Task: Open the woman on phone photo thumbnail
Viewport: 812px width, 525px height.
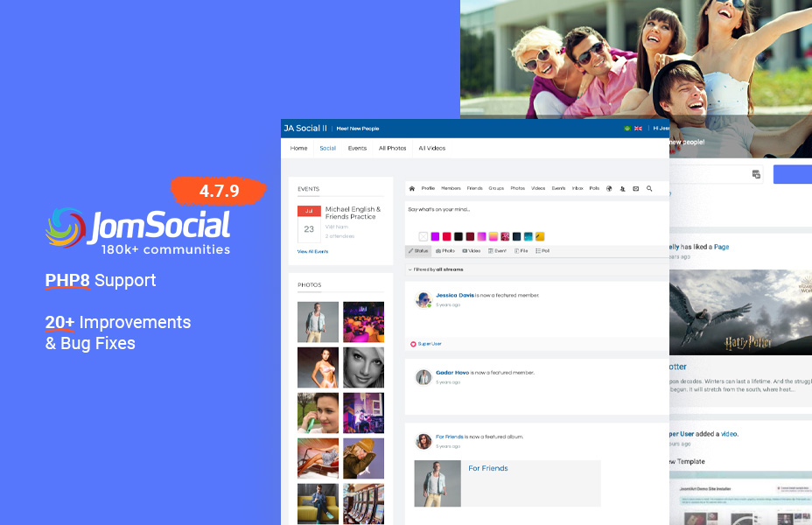Action: tap(318, 413)
